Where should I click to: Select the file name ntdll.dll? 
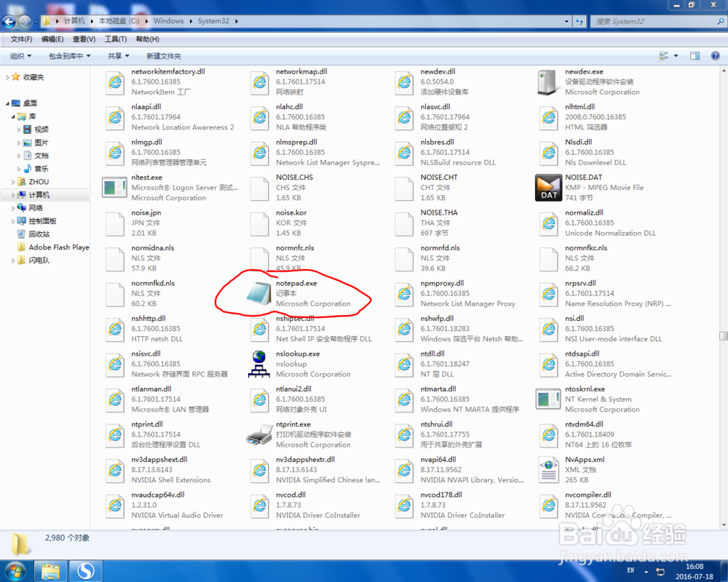(x=432, y=354)
